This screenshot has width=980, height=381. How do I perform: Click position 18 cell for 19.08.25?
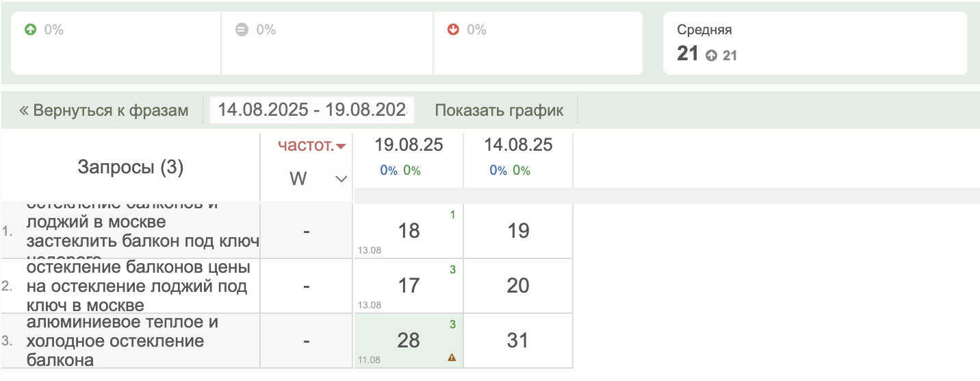[x=409, y=231]
